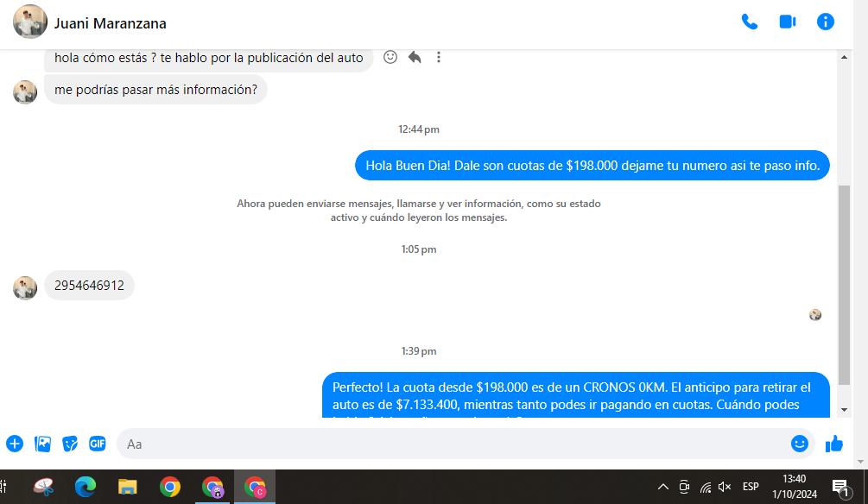Screen dimensions: 868x504
Task: Open the emoji picker in message box
Action: (800, 444)
